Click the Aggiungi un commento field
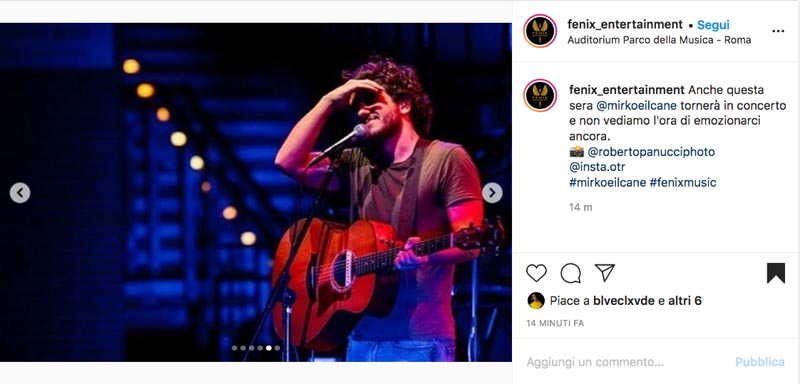Screen dimensions: 800x384 628,362
